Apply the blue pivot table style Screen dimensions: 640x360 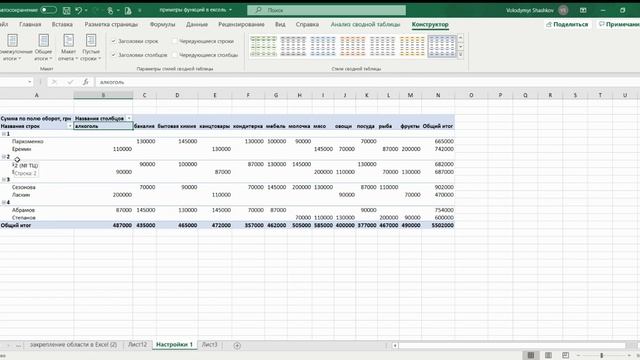pos(323,46)
